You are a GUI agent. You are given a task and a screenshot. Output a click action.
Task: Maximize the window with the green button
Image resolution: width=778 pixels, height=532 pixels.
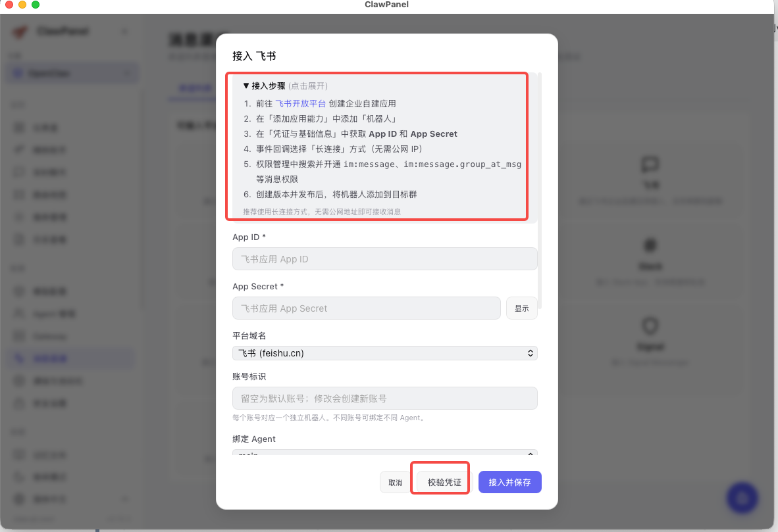point(36,5)
